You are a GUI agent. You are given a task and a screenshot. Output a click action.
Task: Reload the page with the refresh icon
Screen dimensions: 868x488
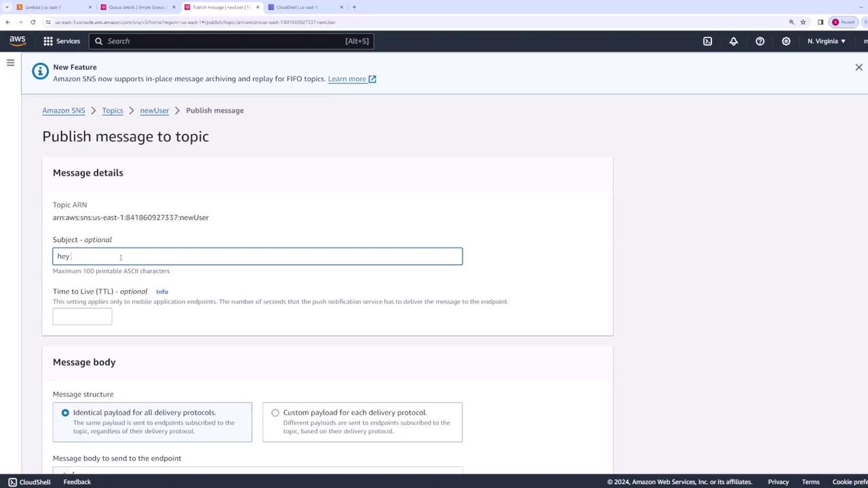33,22
